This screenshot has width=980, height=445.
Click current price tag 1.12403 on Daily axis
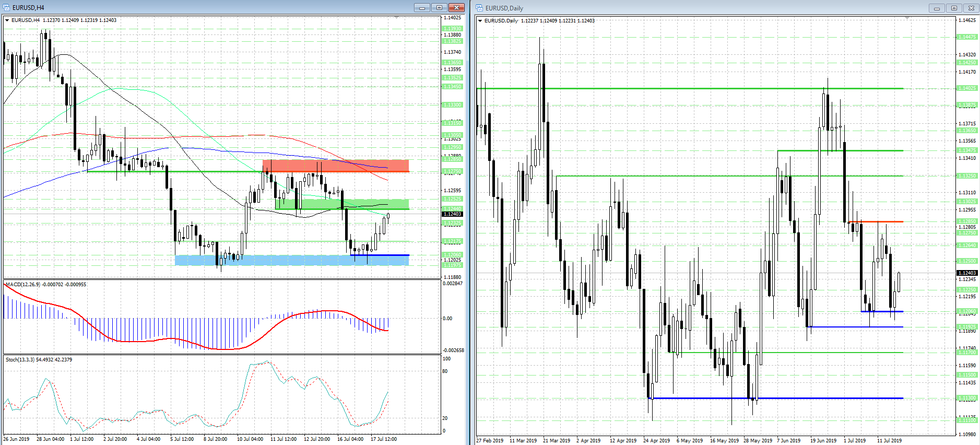coord(967,273)
